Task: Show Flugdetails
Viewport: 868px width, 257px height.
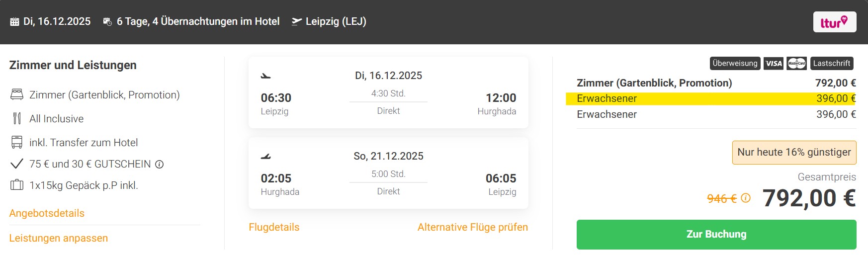Action: pyautogui.click(x=274, y=227)
